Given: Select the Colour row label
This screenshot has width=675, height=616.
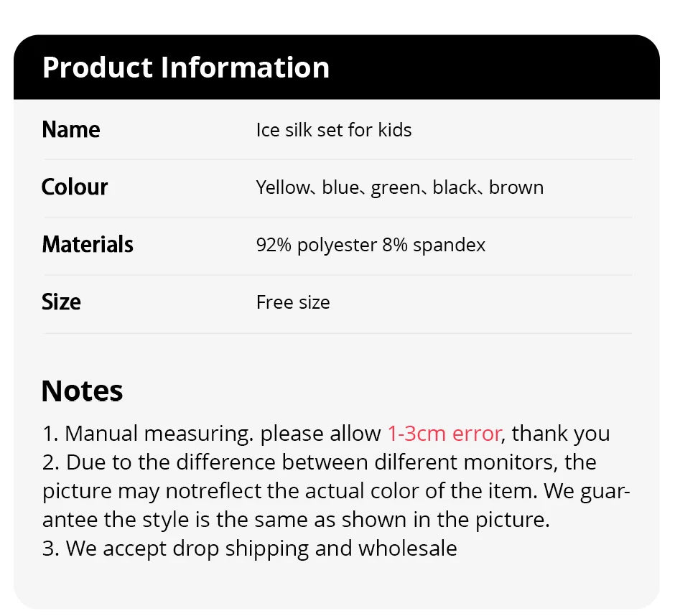Looking at the screenshot, I should (75, 187).
